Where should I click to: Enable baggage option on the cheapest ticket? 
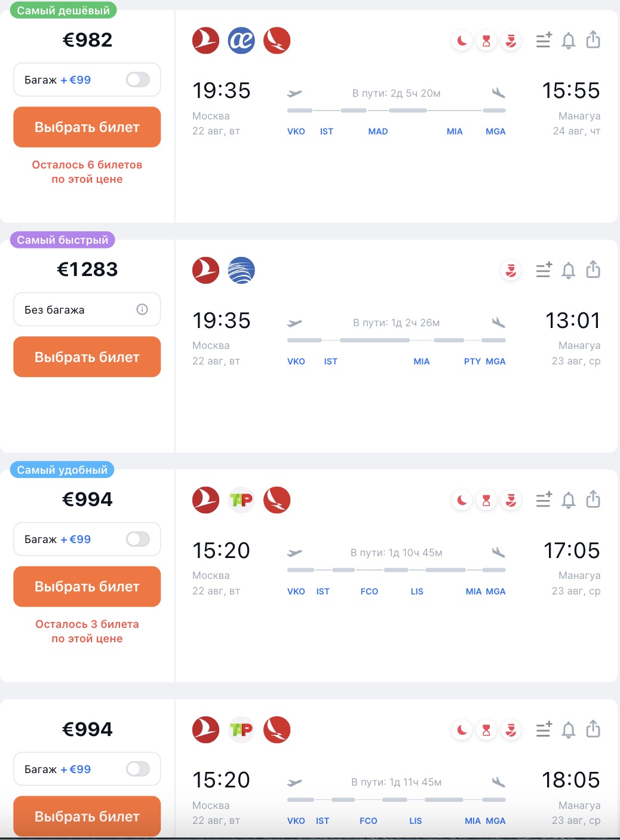(137, 79)
